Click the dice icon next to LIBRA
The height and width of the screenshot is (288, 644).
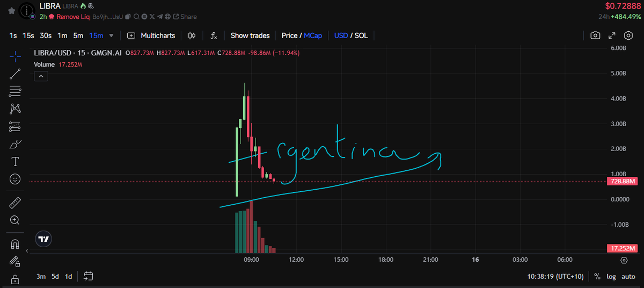[91, 6]
